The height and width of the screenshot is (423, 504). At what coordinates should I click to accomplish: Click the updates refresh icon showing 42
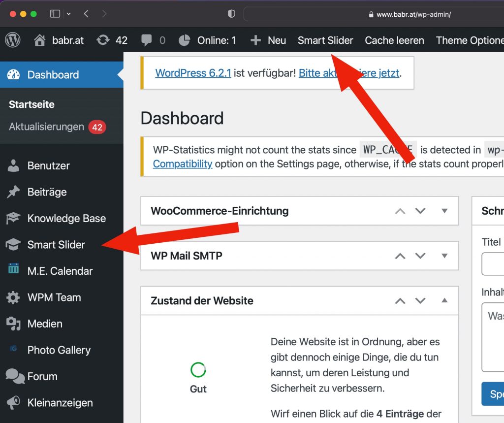pos(103,40)
